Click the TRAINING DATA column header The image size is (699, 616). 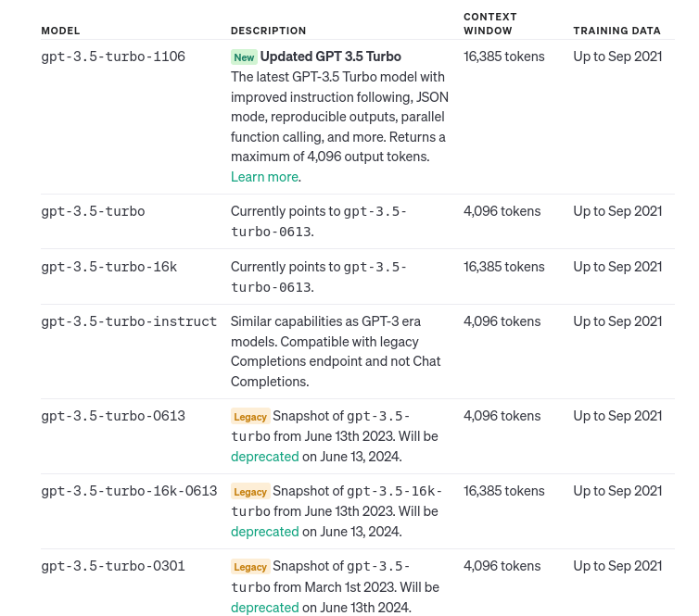(616, 31)
